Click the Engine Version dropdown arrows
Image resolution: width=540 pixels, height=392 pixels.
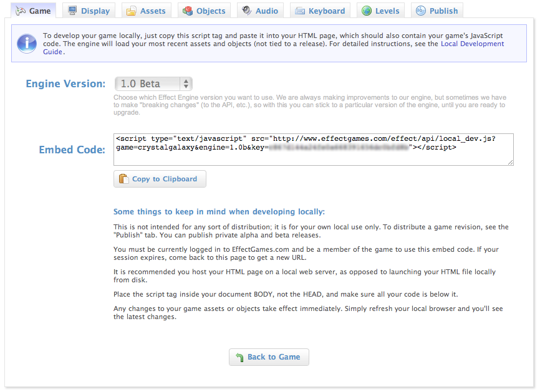tap(186, 84)
